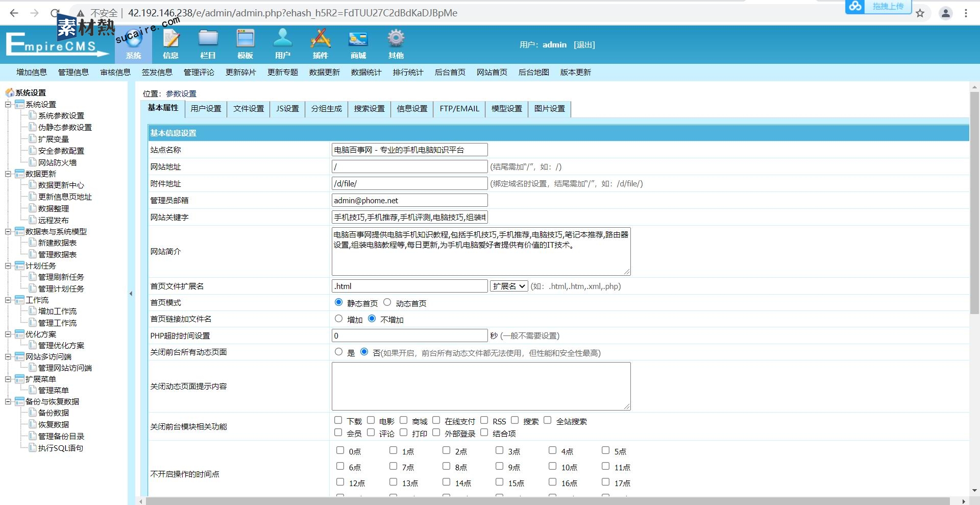The height and width of the screenshot is (505, 980).
Task: Click the 数据统计 link
Action: [366, 72]
